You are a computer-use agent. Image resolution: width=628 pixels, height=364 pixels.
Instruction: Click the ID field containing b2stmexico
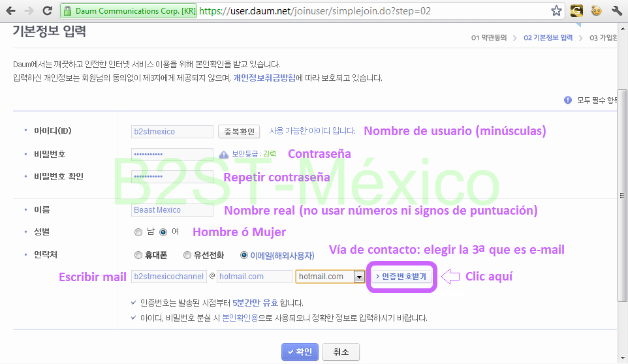pos(172,132)
